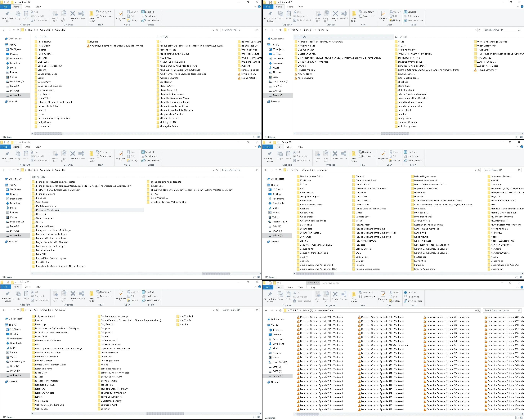Click the Search Detective Conan box

tap(502, 310)
